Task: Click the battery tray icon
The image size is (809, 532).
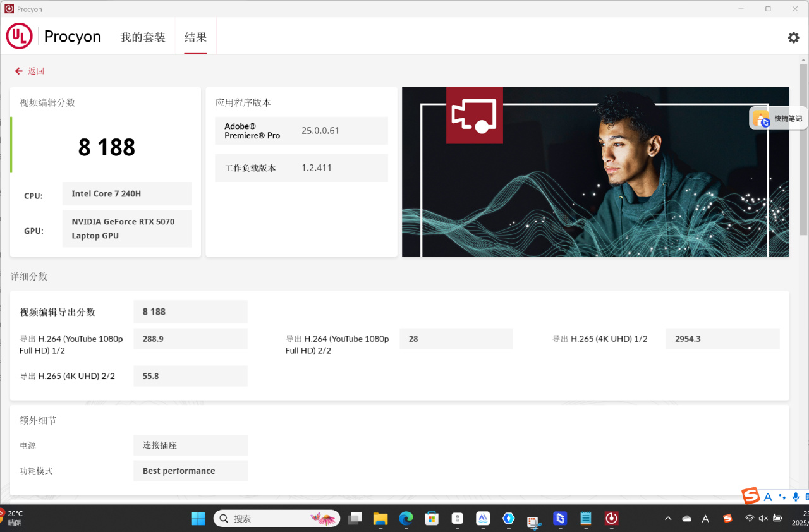Action: pyautogui.click(x=778, y=519)
